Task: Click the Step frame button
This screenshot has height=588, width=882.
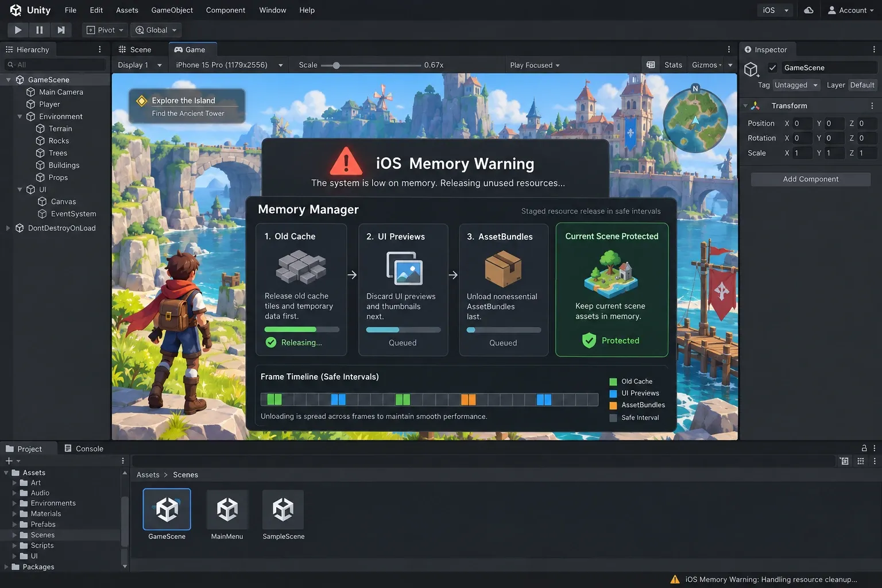Action: tap(60, 30)
